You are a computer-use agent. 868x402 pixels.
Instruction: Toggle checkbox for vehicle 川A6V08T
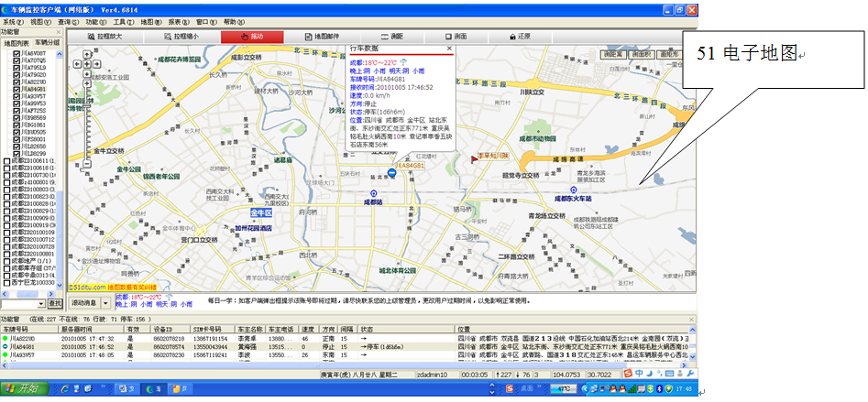tap(16, 54)
